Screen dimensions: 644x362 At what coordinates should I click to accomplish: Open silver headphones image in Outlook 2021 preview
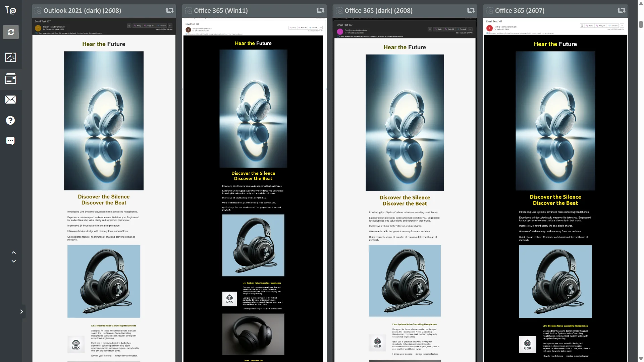point(104,121)
